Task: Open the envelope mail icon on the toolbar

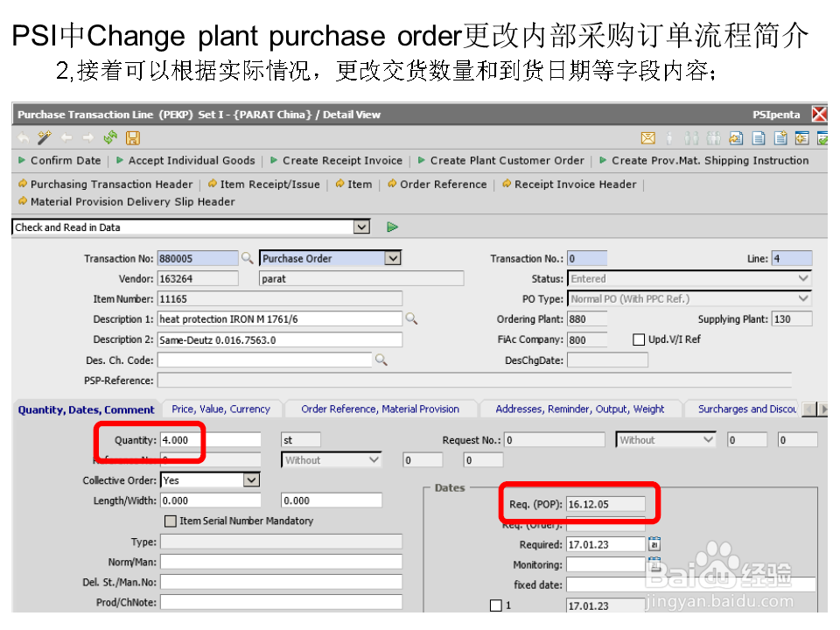Action: click(x=648, y=137)
